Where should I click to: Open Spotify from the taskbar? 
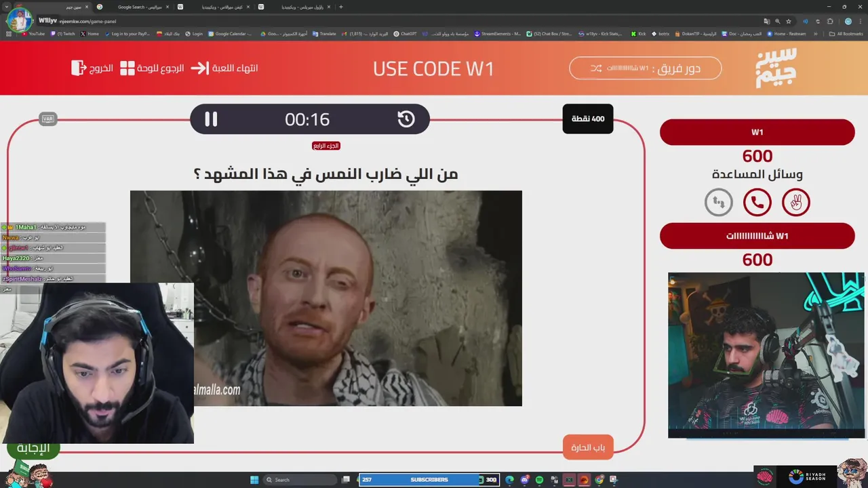pyautogui.click(x=539, y=480)
